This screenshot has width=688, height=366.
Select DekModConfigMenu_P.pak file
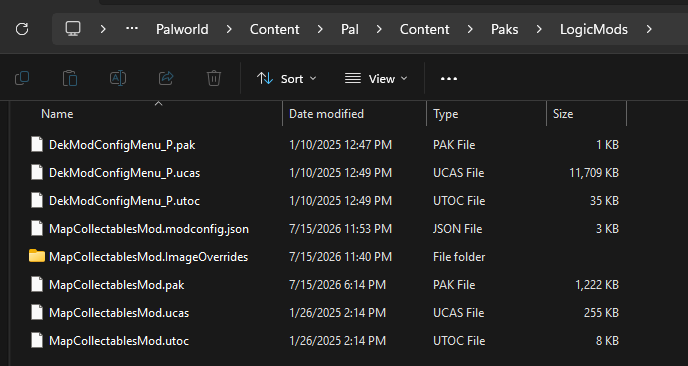pyautogui.click(x=122, y=145)
